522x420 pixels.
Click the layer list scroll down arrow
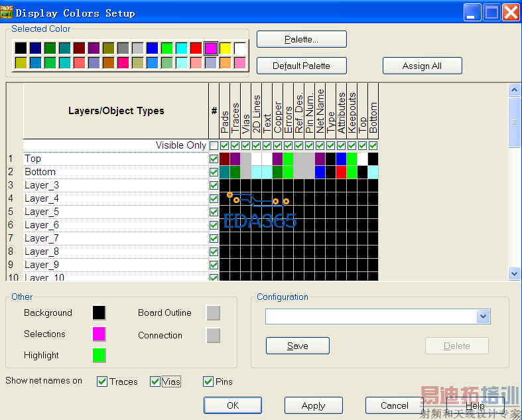coord(514,274)
